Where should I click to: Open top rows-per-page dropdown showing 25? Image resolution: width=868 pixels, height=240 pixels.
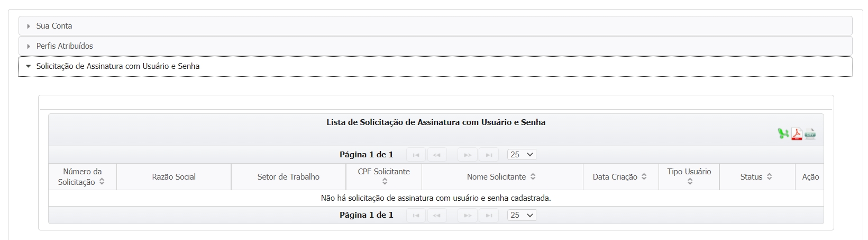522,155
